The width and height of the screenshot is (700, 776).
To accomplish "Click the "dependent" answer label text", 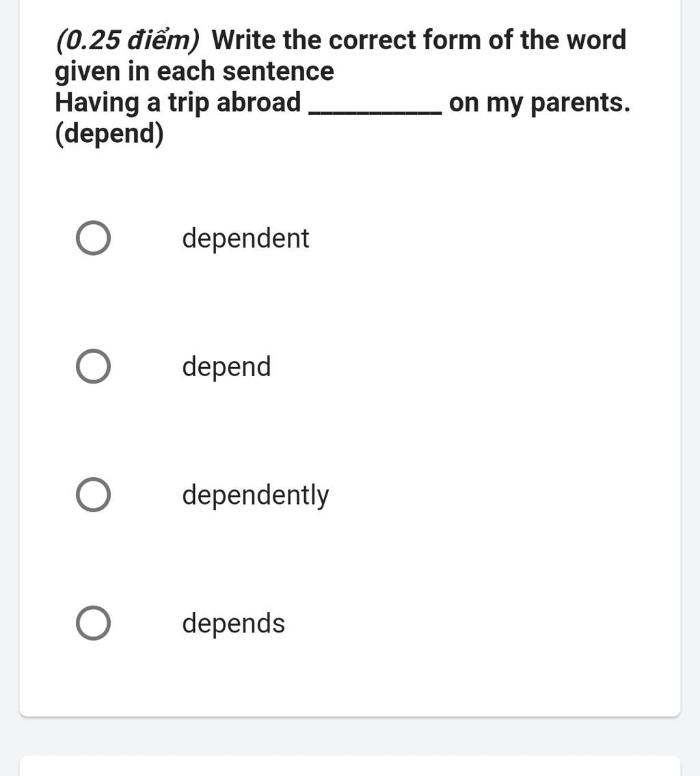I will coord(245,239).
